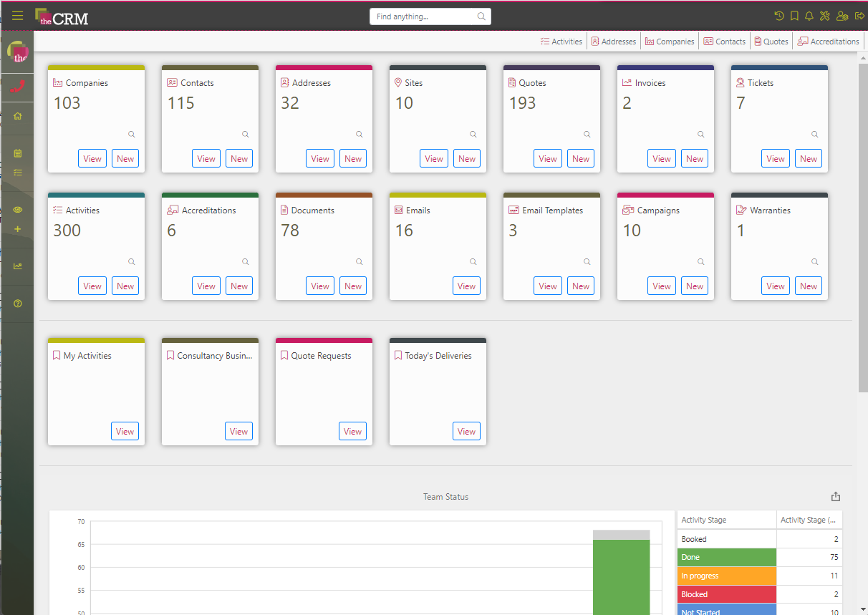Open notifications via the bell icon
The image size is (868, 615).
[x=809, y=15]
